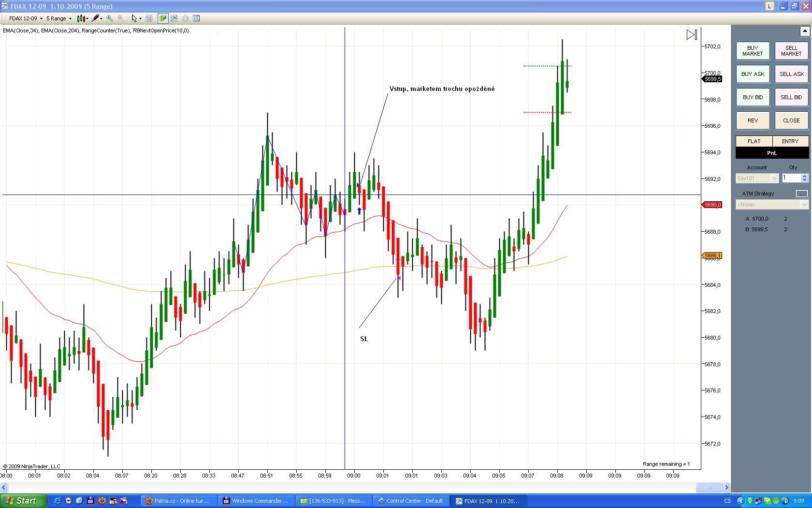This screenshot has height=508, width=812.
Task: Switch to Control Center - Default taskbar window
Action: click(x=410, y=501)
